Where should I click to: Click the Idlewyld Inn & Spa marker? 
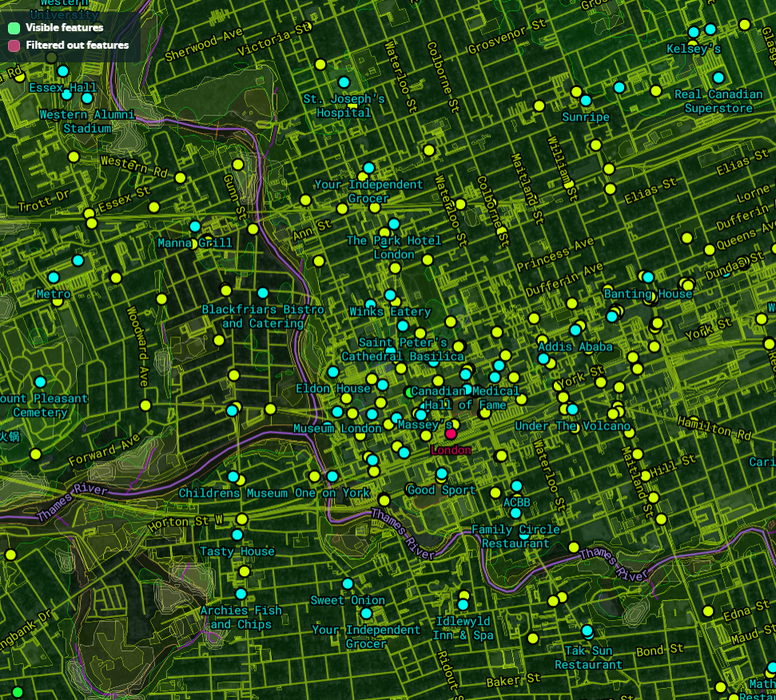click(463, 605)
